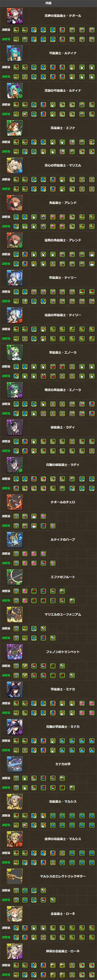Screen dimensions: 97x980
Task: Open the 笛龍楽士・エファ monster icon
Action: coord(14,128)
